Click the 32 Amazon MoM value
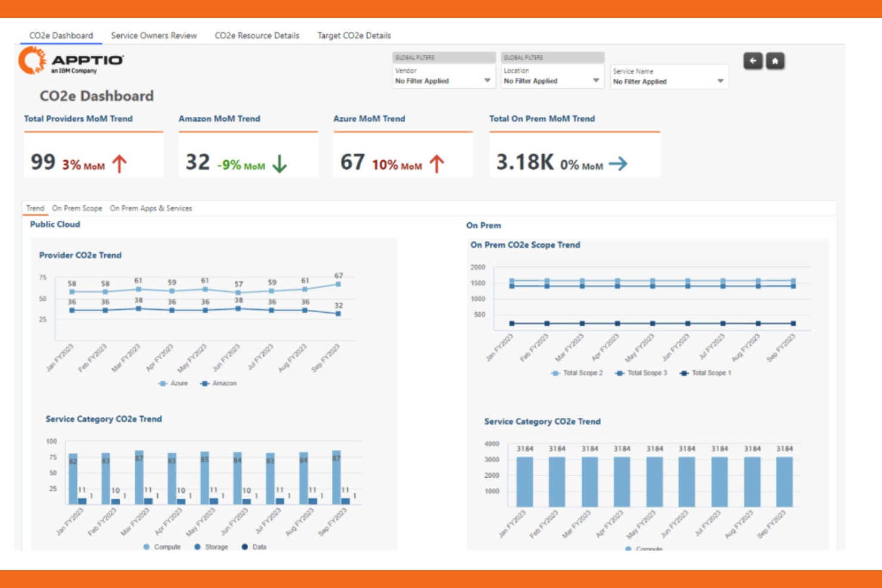882x588 pixels. [198, 162]
